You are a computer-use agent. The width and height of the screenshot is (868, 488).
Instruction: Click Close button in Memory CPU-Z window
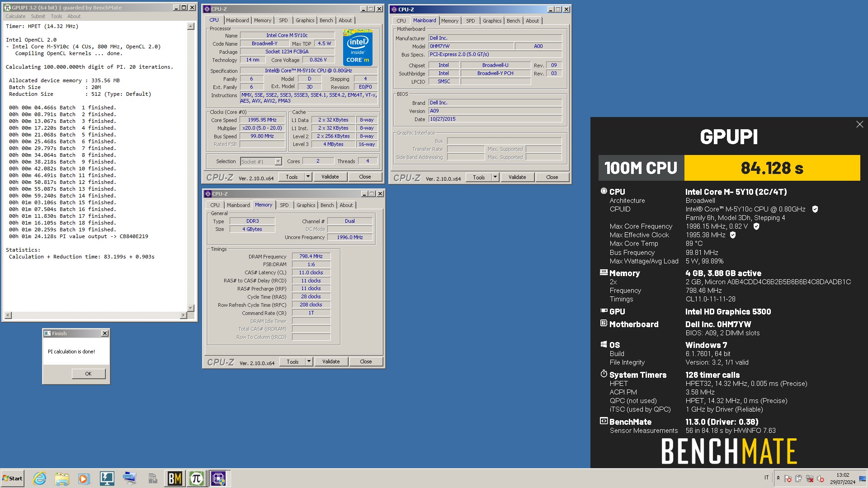366,361
